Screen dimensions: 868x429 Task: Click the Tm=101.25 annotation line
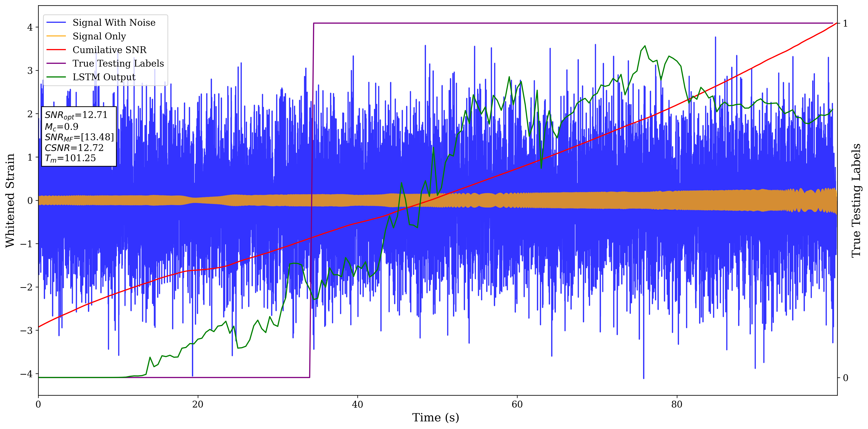pos(70,158)
